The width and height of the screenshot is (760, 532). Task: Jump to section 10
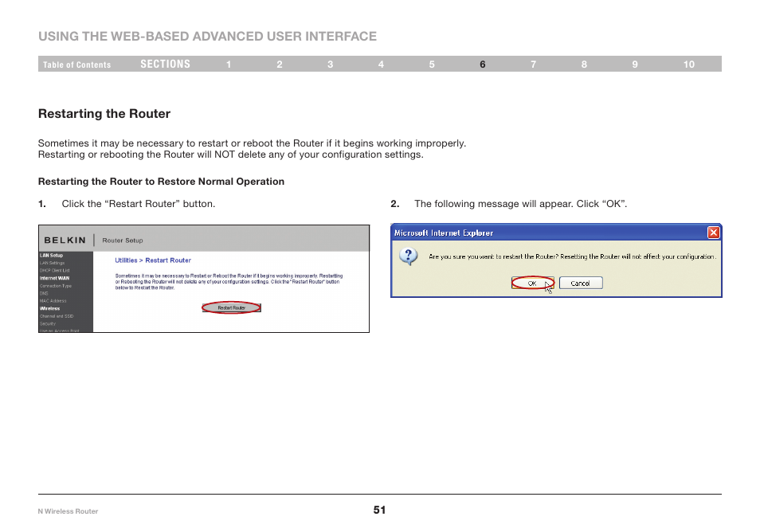tap(689, 65)
